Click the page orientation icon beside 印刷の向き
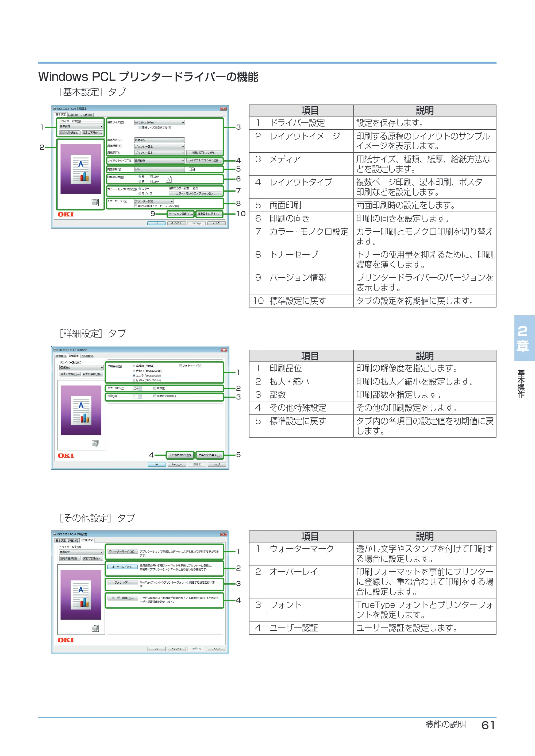The height and width of the screenshot is (756, 535). coord(169,180)
